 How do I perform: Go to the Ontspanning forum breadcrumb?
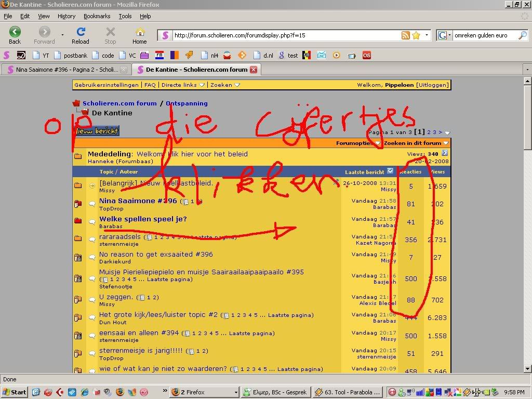click(x=187, y=103)
